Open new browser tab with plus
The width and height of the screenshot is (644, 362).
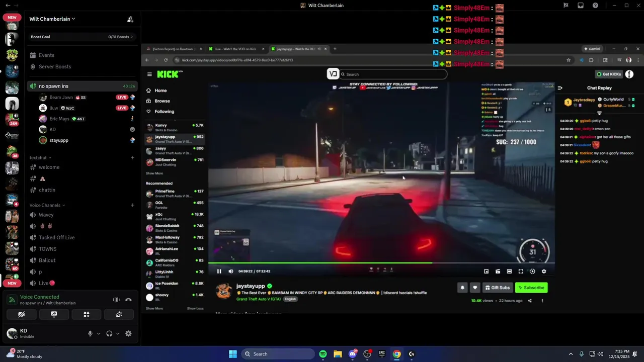[335, 49]
